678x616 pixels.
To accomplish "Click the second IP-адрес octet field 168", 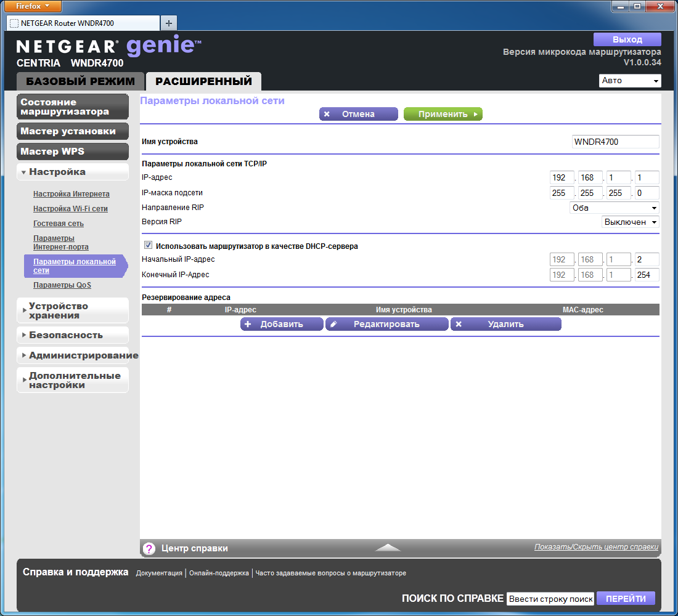I will (590, 177).
